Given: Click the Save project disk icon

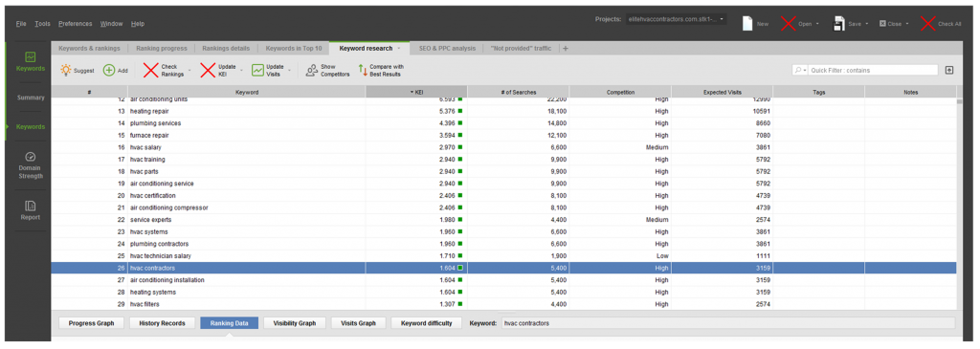Looking at the screenshot, I should [x=838, y=23].
